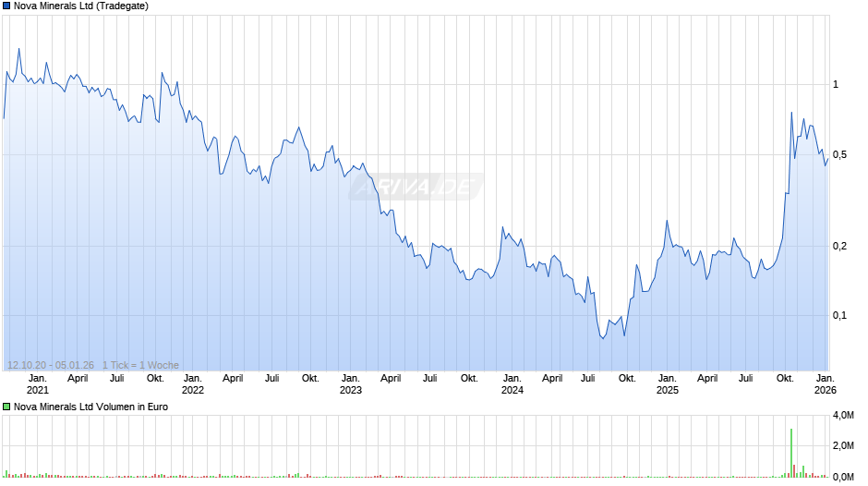Click the tallest green volume bar in Oct. 2025

[x=791, y=453]
